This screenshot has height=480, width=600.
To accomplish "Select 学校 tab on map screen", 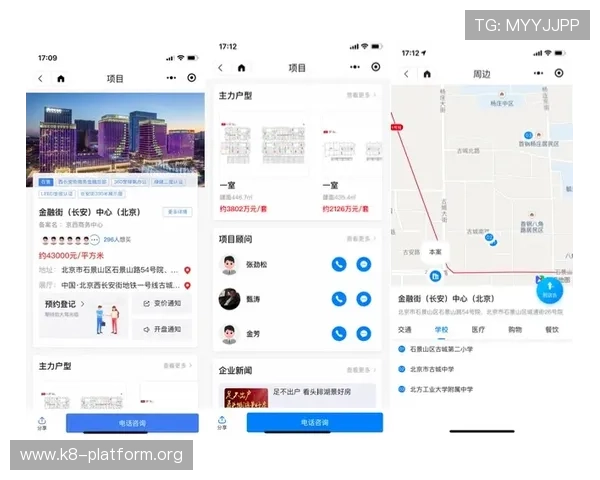I will [x=441, y=330].
